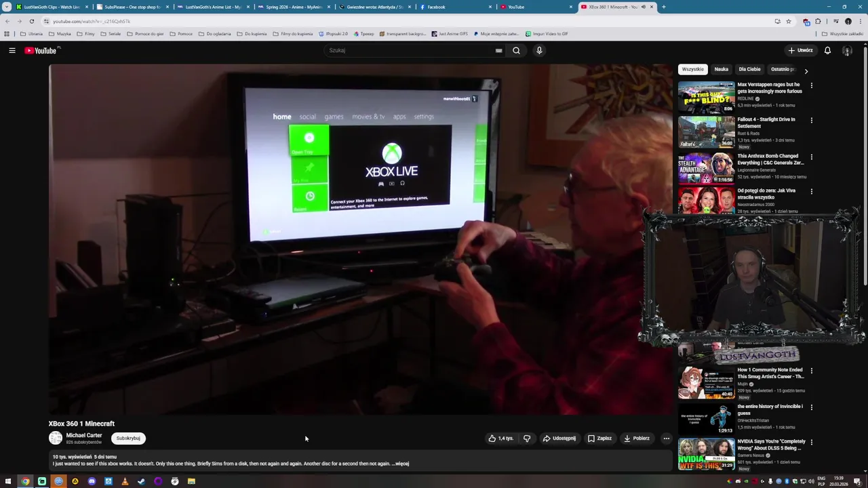Open the Do oglądania bookmarks folder
The image size is (868, 488).
(215, 34)
